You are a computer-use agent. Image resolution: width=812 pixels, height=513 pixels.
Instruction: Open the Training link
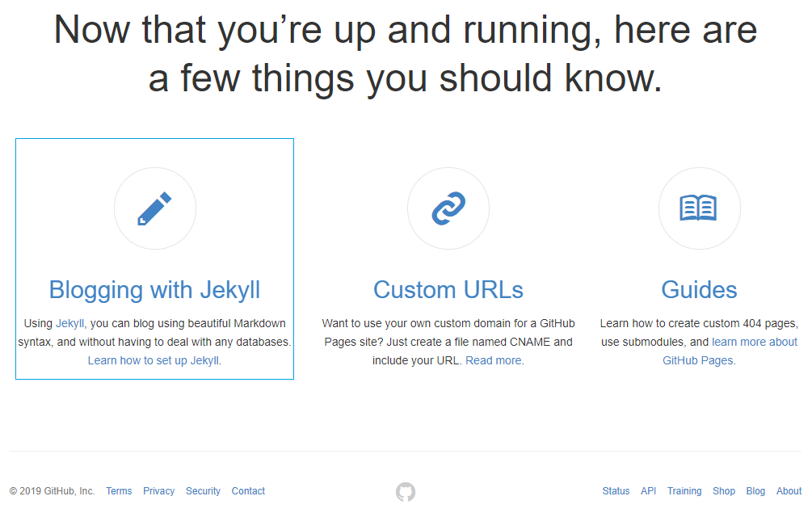[684, 491]
